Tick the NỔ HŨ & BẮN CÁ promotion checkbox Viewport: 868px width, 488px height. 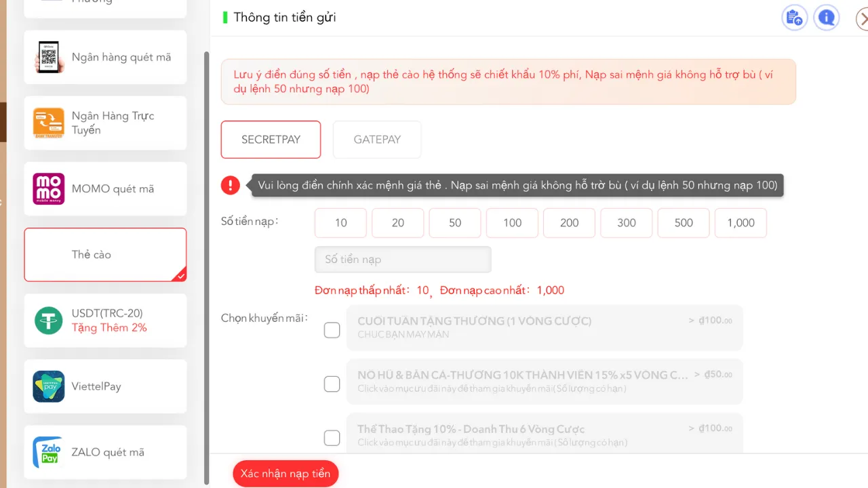(x=332, y=384)
